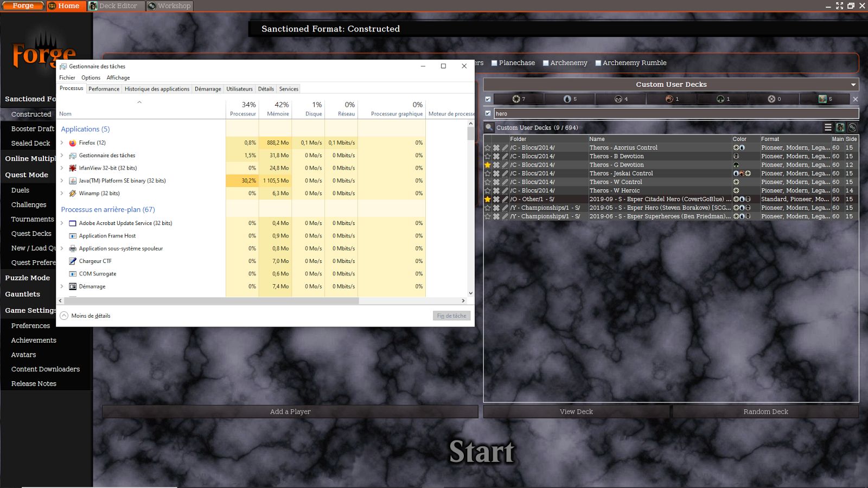
Task: Toggle the color filter checkbox
Action: [488, 99]
